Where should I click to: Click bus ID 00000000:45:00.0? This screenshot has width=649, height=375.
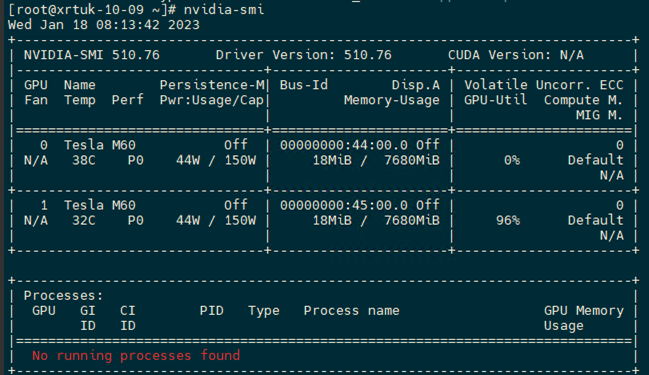pyautogui.click(x=344, y=205)
